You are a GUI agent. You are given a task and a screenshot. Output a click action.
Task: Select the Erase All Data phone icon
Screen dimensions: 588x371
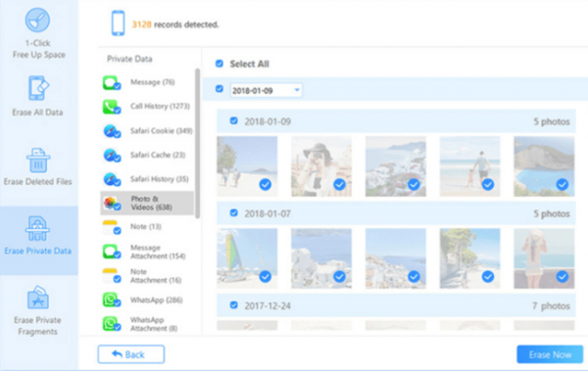(37, 88)
